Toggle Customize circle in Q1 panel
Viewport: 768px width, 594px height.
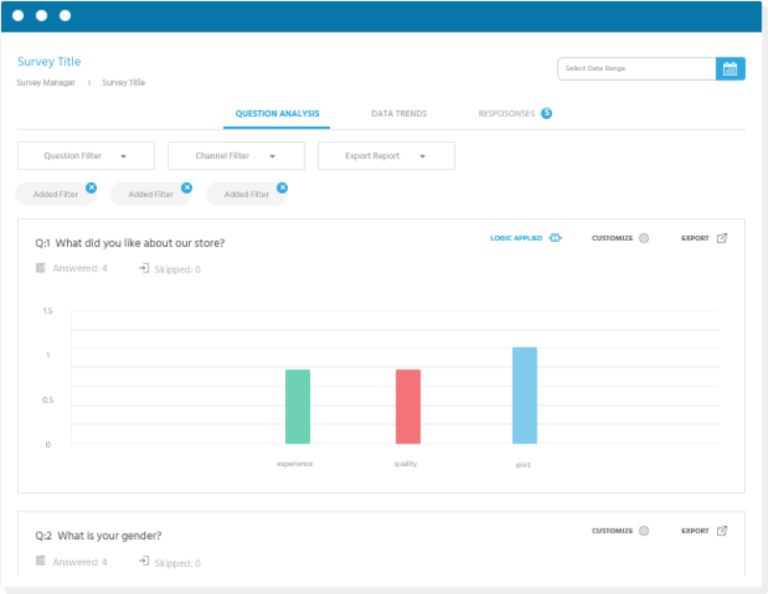tap(644, 238)
